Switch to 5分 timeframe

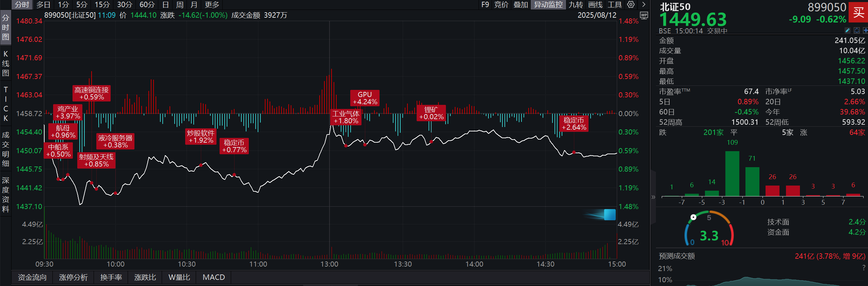pos(82,4)
